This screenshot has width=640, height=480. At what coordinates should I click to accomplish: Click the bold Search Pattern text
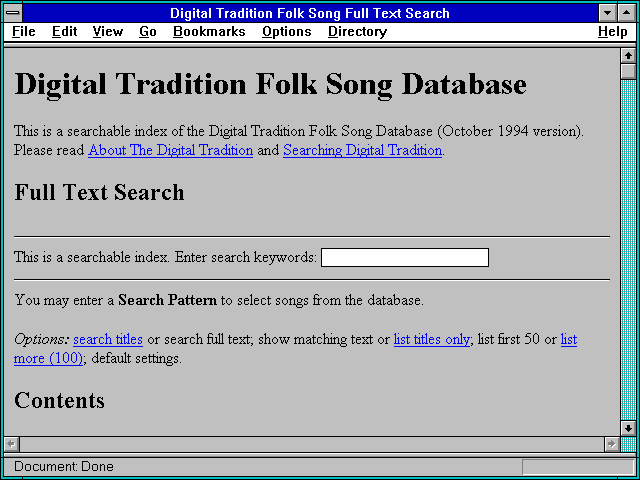tap(167, 300)
